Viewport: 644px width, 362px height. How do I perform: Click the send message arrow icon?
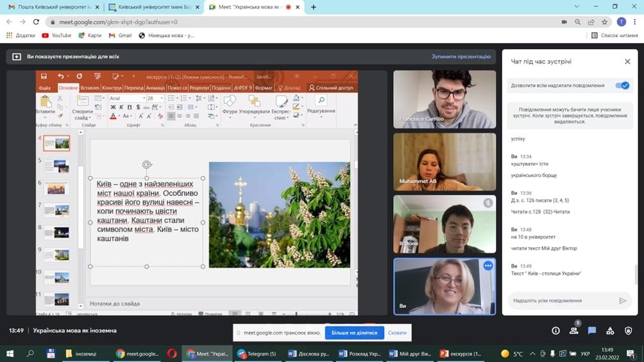[x=622, y=300]
